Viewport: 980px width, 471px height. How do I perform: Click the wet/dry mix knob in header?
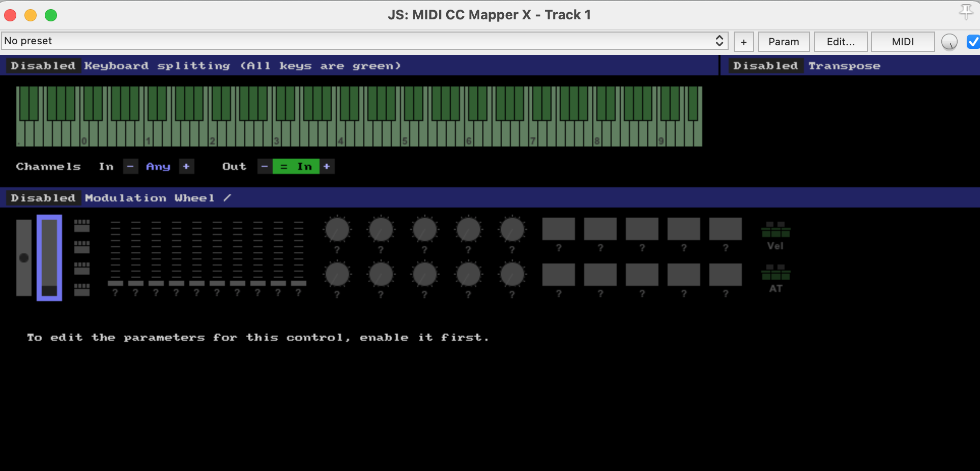(949, 42)
